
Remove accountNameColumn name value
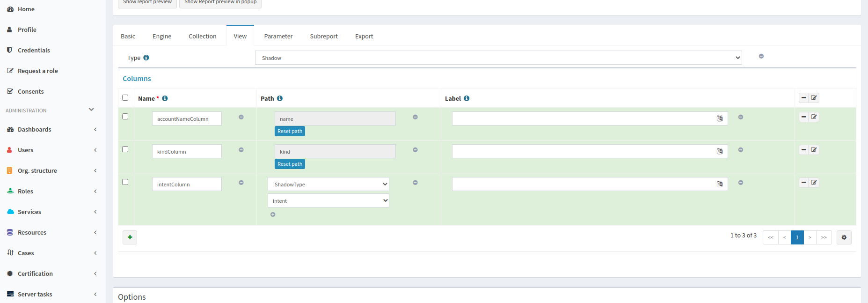[x=241, y=117]
